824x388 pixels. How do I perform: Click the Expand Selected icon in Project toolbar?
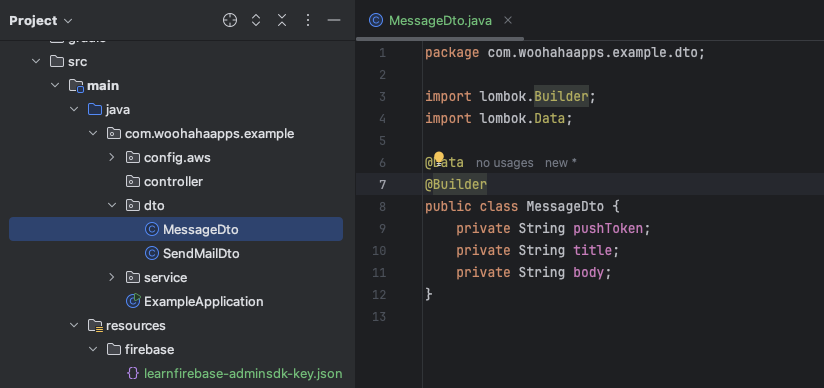coord(256,21)
